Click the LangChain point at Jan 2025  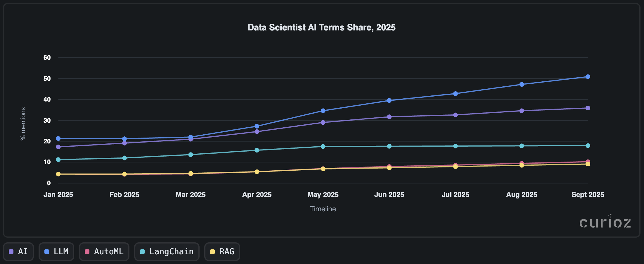(x=58, y=160)
